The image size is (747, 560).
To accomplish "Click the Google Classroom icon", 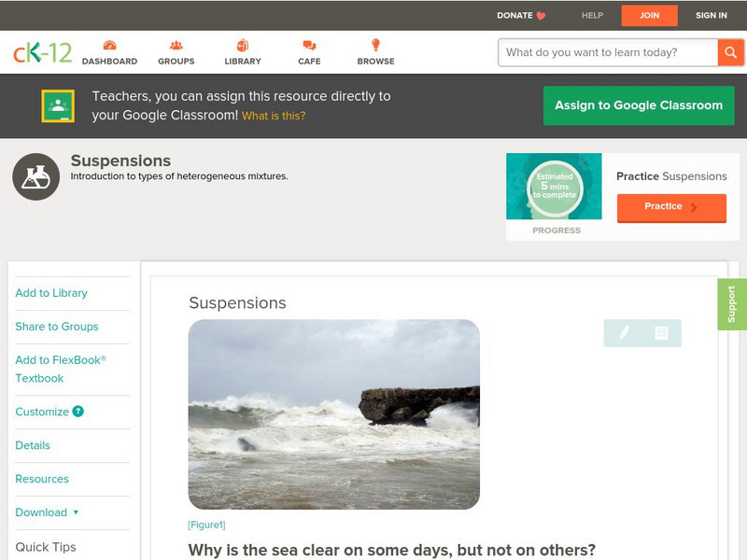I will click(x=58, y=105).
